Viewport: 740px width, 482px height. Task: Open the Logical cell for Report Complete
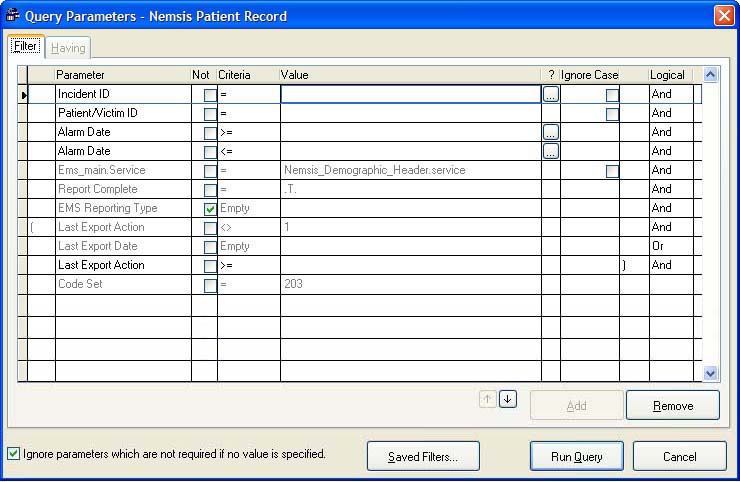click(671, 189)
